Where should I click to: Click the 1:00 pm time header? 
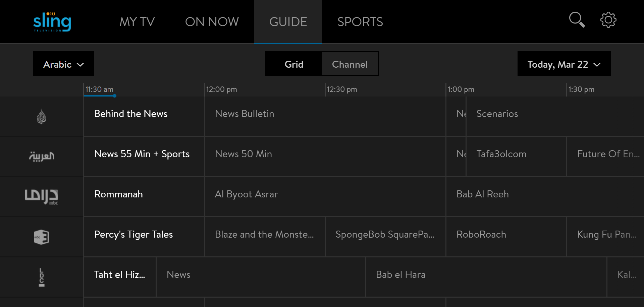click(x=461, y=89)
